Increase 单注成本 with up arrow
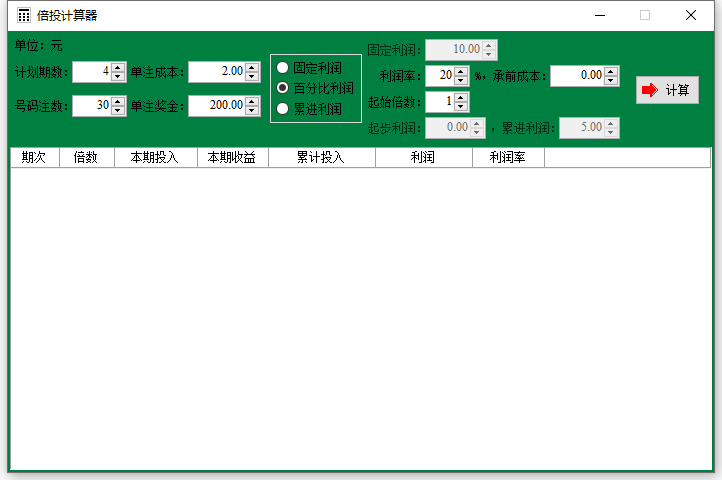The width and height of the screenshot is (722, 480). pos(252,67)
